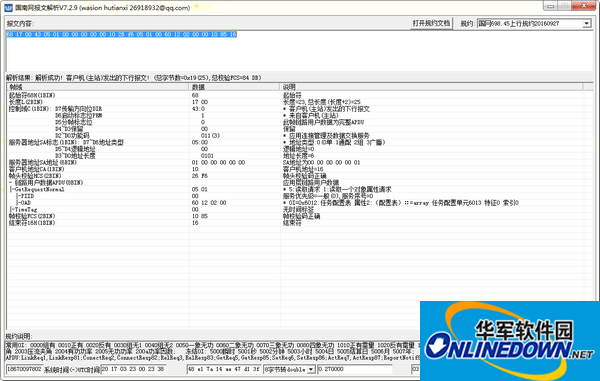The image size is (600, 381).
Task: Open the 规约 protocol dropdown
Action: point(587,24)
